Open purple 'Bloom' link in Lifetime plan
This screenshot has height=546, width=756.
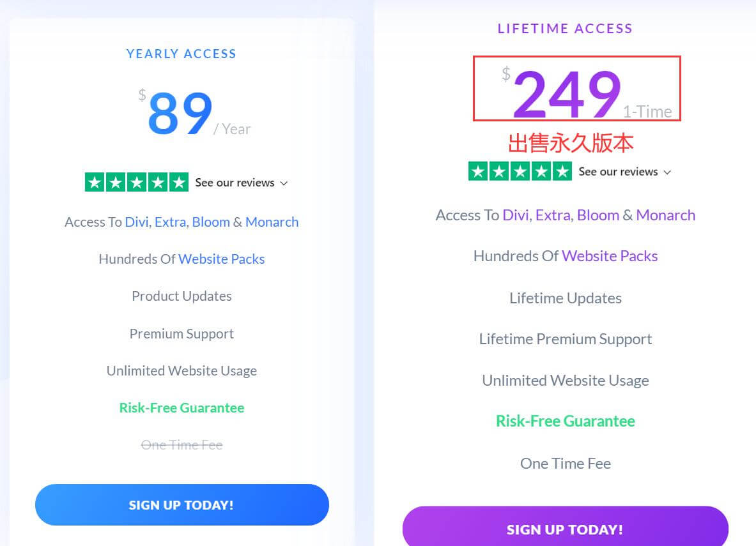(598, 215)
